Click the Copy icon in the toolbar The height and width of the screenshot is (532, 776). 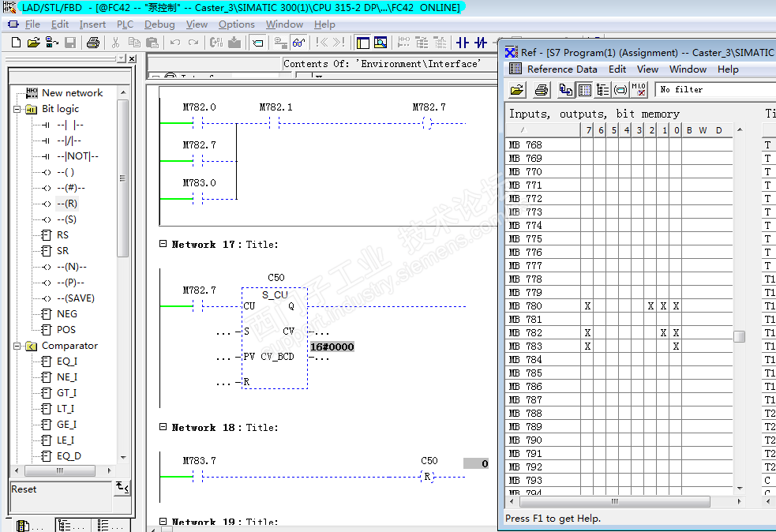[x=134, y=43]
